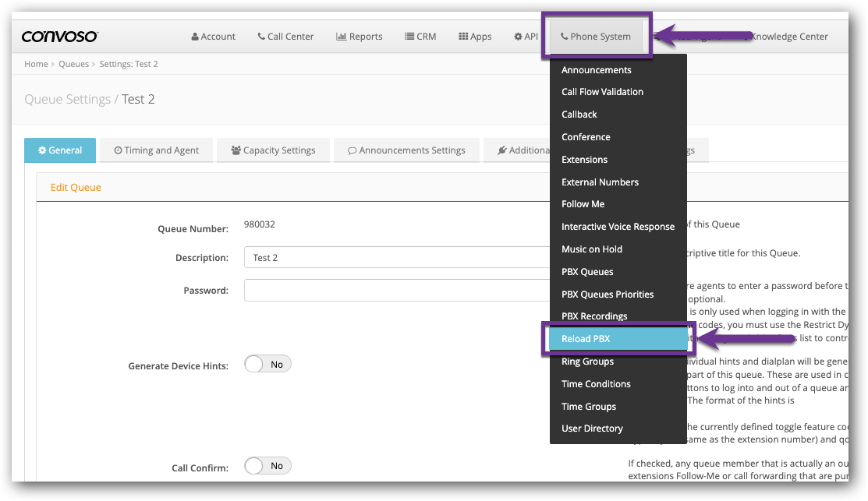Open Ring Groups in the Phone System menu
Viewport: 868px width, 501px height.
pos(588,361)
